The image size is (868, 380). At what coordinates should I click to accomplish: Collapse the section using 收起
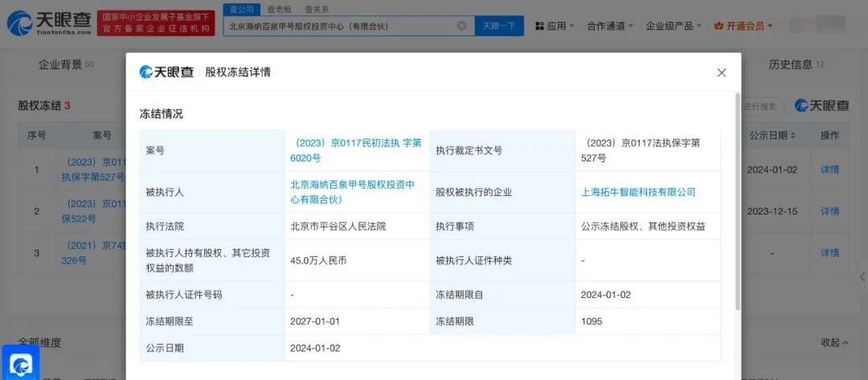point(835,343)
